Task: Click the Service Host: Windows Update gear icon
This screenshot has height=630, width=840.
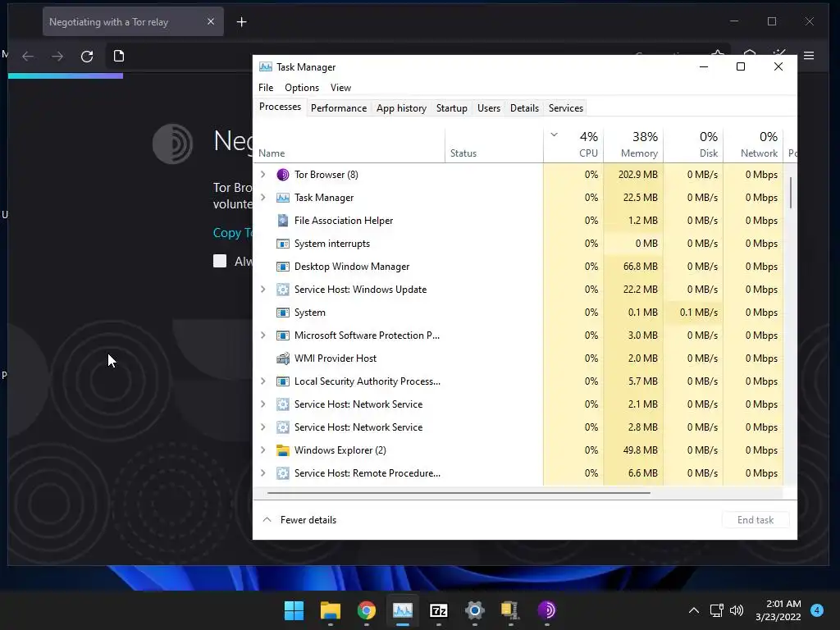Action: coord(283,290)
